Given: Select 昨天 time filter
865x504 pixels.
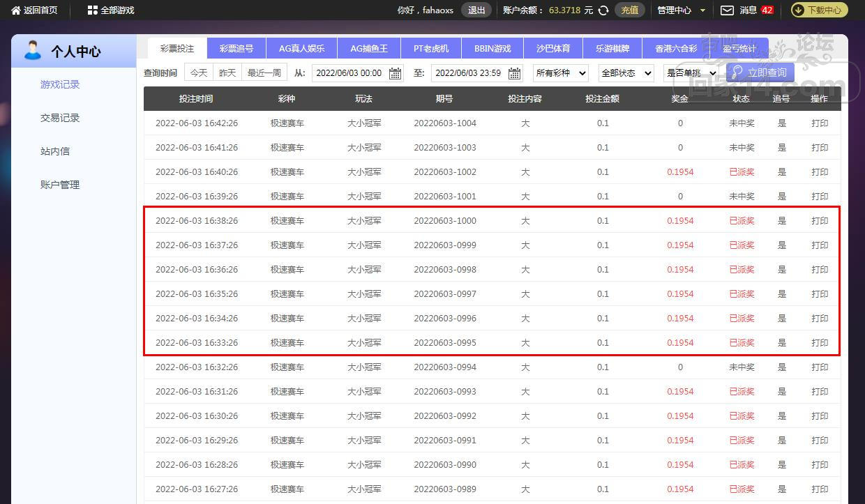Looking at the screenshot, I should 227,72.
